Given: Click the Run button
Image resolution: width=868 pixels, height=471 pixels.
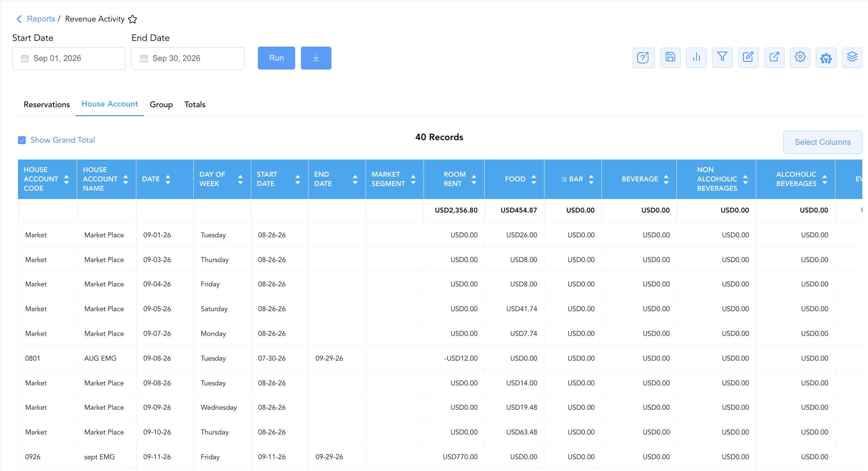Looking at the screenshot, I should (277, 58).
